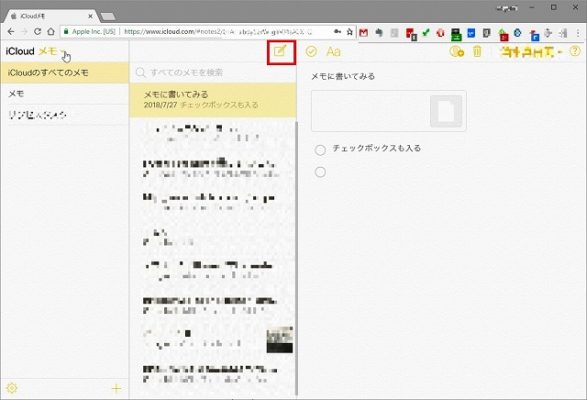This screenshot has width=587, height=400.
Task: Insert a checklist using the checkmark icon
Action: 311,51
